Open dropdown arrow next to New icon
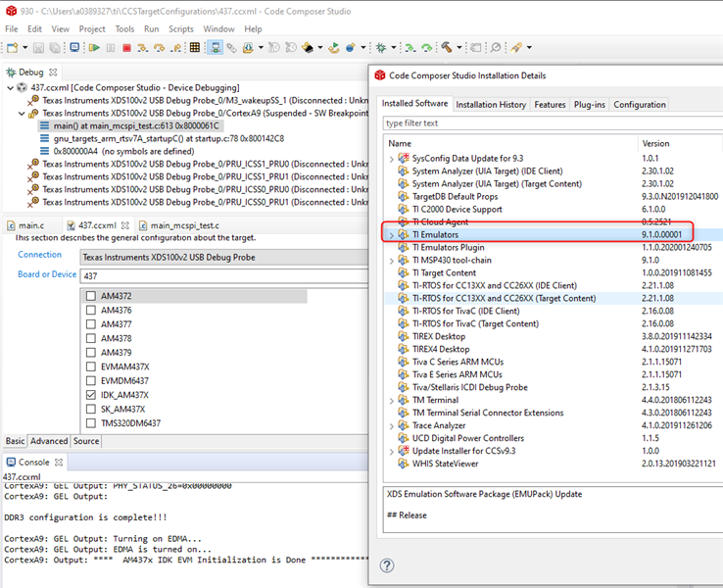The width and height of the screenshot is (723, 588). pyautogui.click(x=24, y=47)
